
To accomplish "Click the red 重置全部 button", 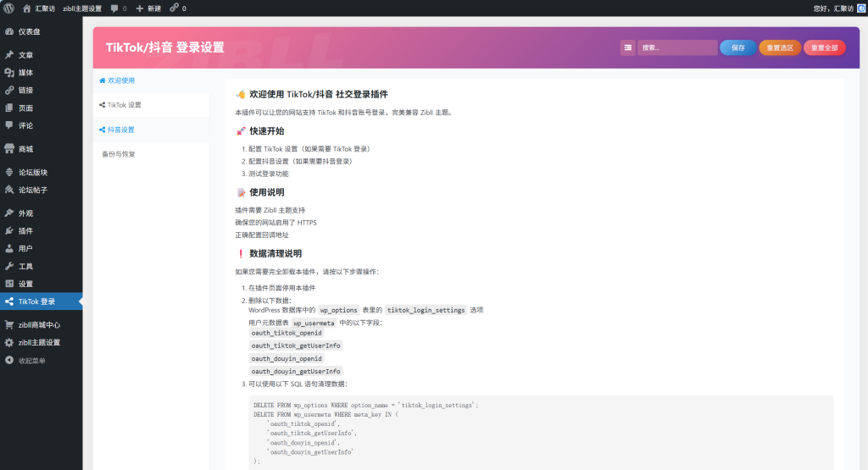I will click(x=824, y=47).
